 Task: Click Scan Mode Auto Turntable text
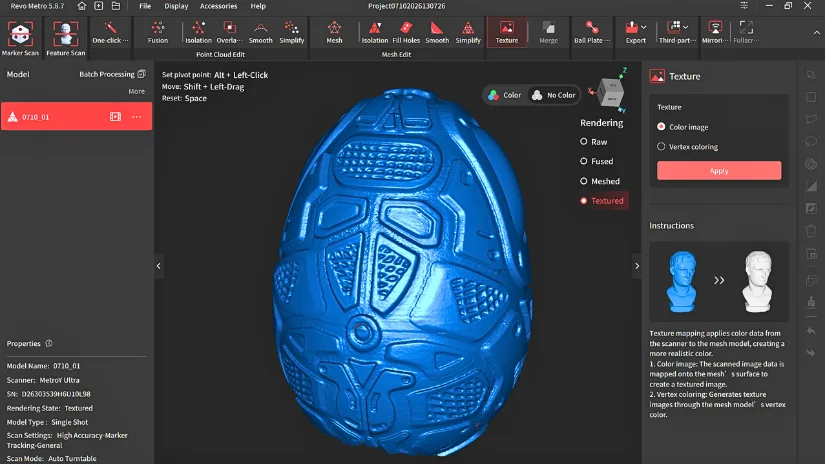coord(52,458)
